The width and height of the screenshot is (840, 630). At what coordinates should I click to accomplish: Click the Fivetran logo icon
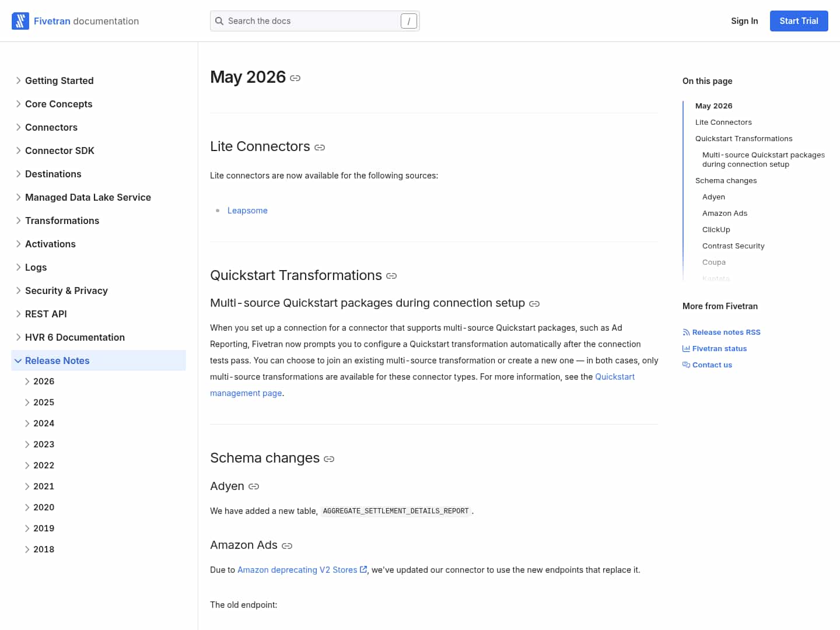(x=20, y=21)
